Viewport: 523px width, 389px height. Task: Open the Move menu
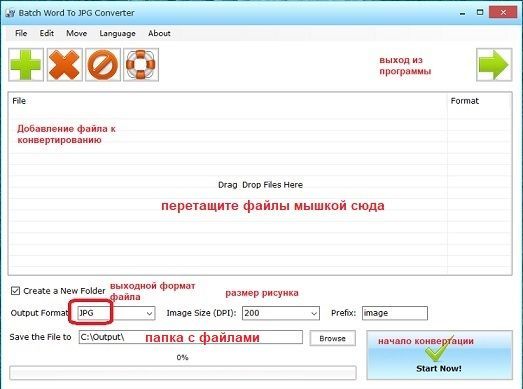[x=77, y=33]
